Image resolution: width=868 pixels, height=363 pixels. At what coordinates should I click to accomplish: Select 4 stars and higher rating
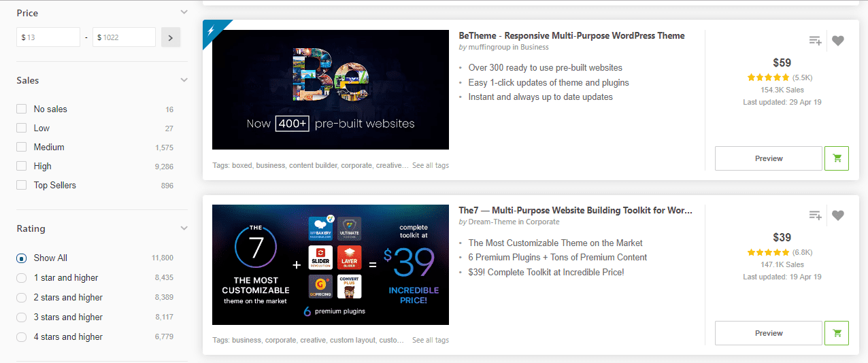point(22,337)
